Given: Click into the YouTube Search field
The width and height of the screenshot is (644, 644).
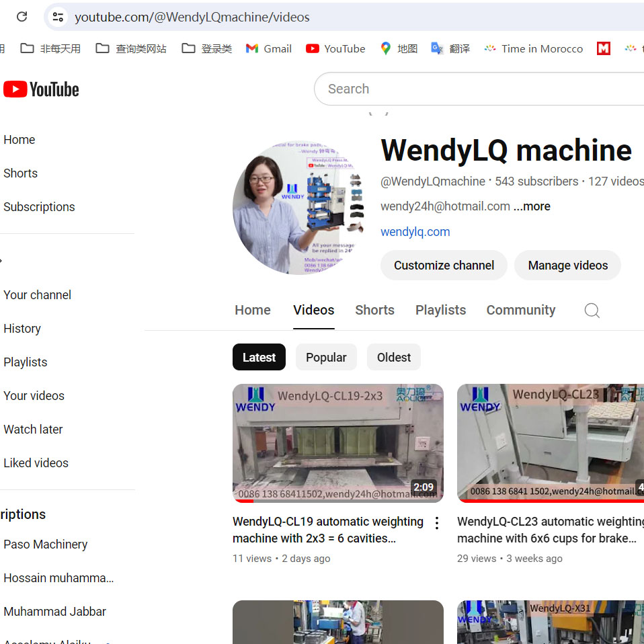Looking at the screenshot, I should [x=471, y=89].
